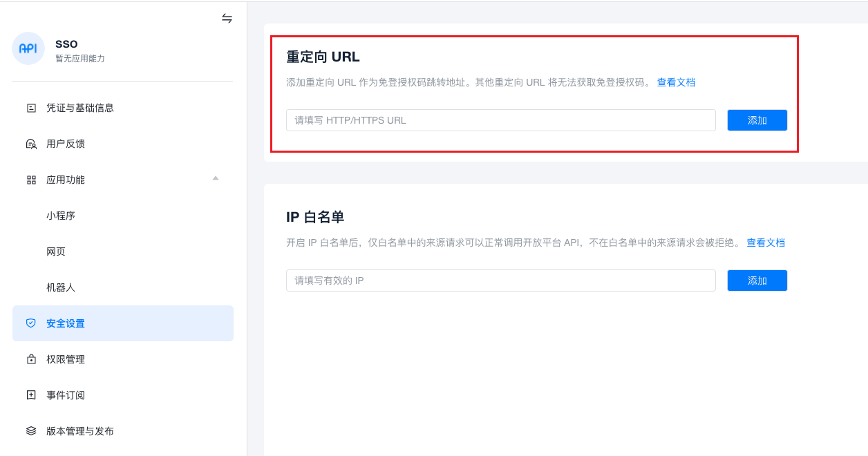
Task: Click the grid icon beside 应用功能
Action: click(x=31, y=180)
